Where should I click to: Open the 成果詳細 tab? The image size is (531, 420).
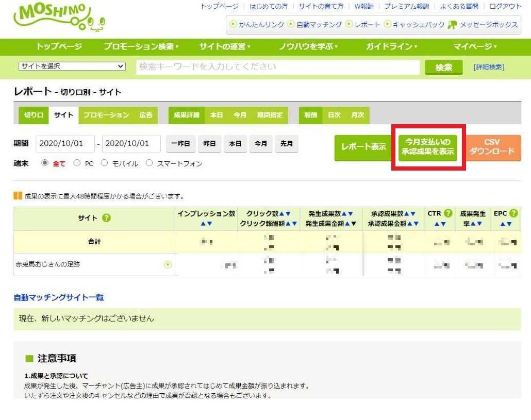point(187,115)
